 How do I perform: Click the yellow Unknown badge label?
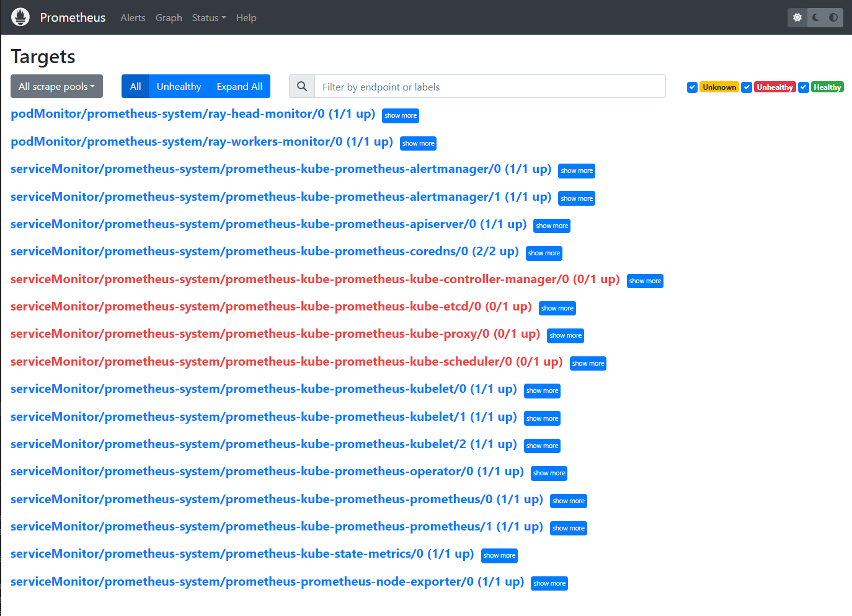tap(719, 87)
